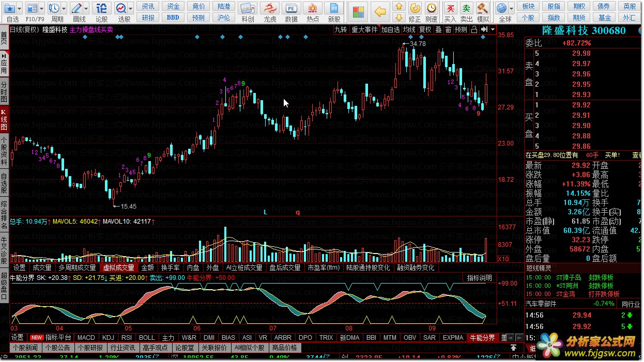Viewport: 644px width, 362px height.
Task: Open the 论股 discussion icon
Action: [x=102, y=8]
